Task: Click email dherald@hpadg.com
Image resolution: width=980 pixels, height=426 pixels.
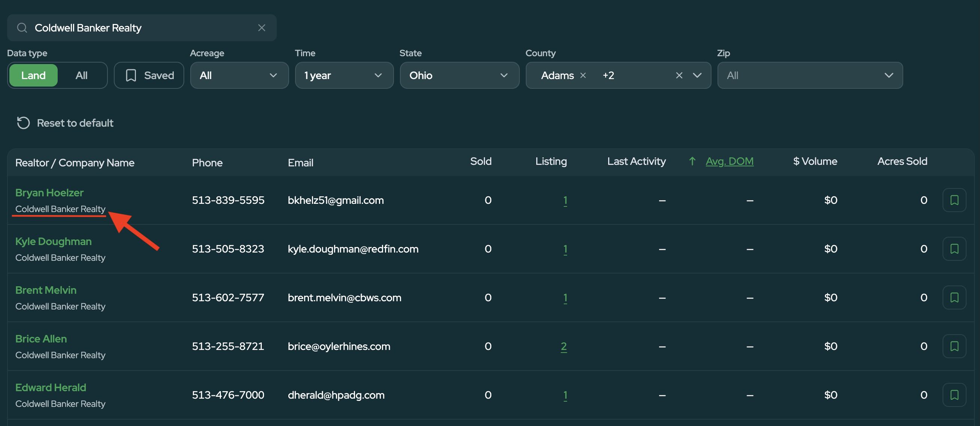Action: [336, 395]
